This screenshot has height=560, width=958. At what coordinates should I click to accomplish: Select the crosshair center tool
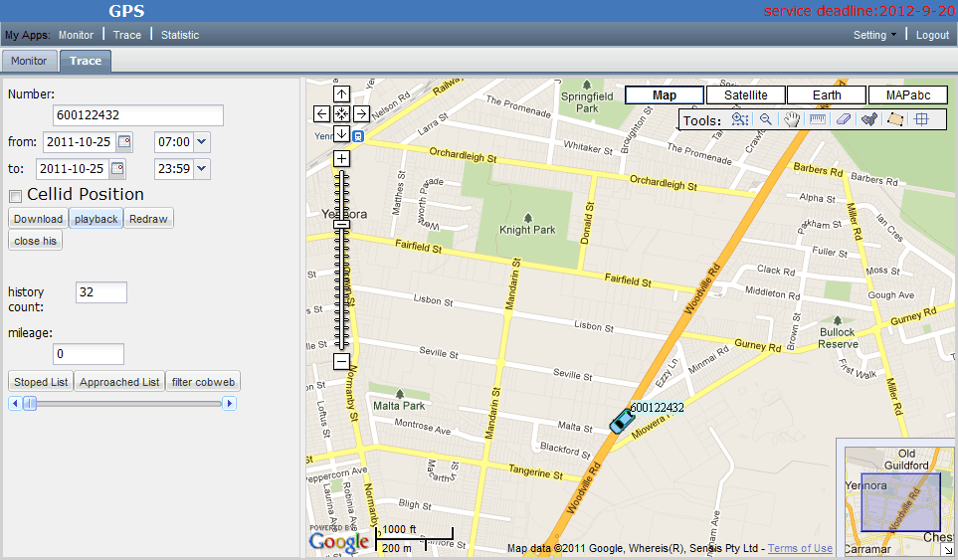(921, 119)
